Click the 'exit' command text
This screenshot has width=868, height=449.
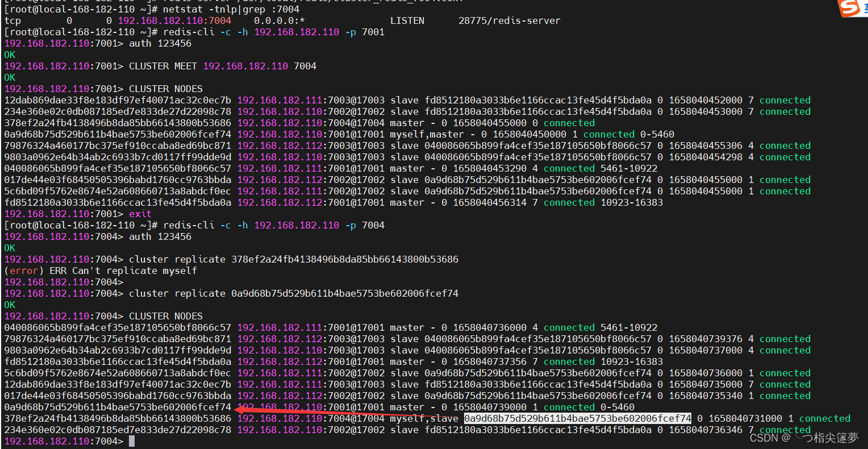coord(140,214)
